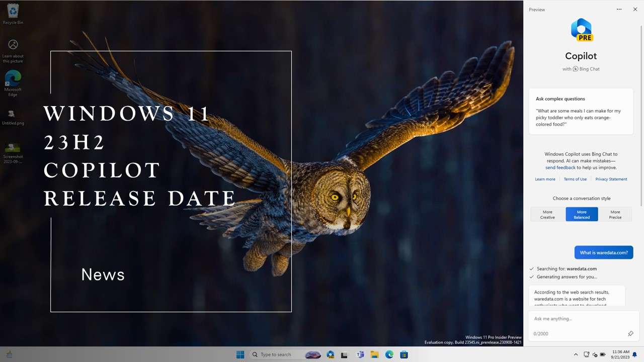This screenshot has width=644, height=362.
Task: Open the weather widget in the taskbar
Action: (x=313, y=354)
